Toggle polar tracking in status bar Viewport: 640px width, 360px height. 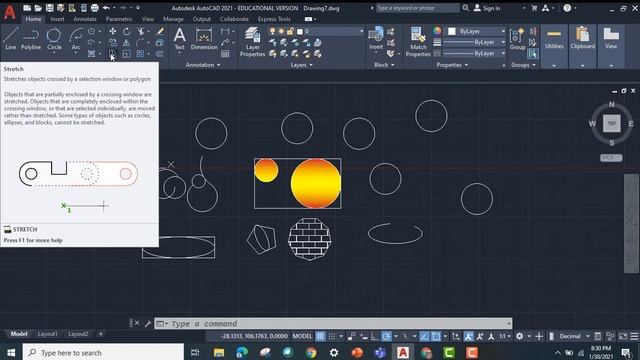(x=386, y=336)
